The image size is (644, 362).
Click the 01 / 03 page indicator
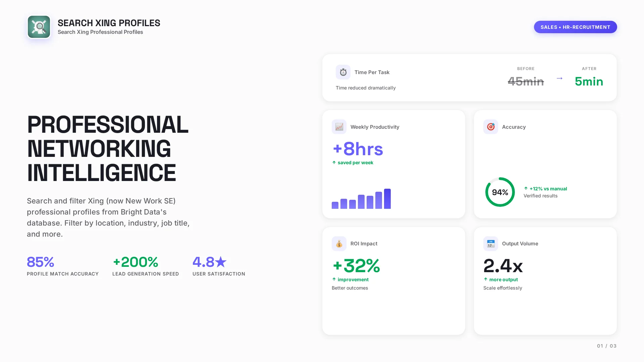[x=606, y=346]
